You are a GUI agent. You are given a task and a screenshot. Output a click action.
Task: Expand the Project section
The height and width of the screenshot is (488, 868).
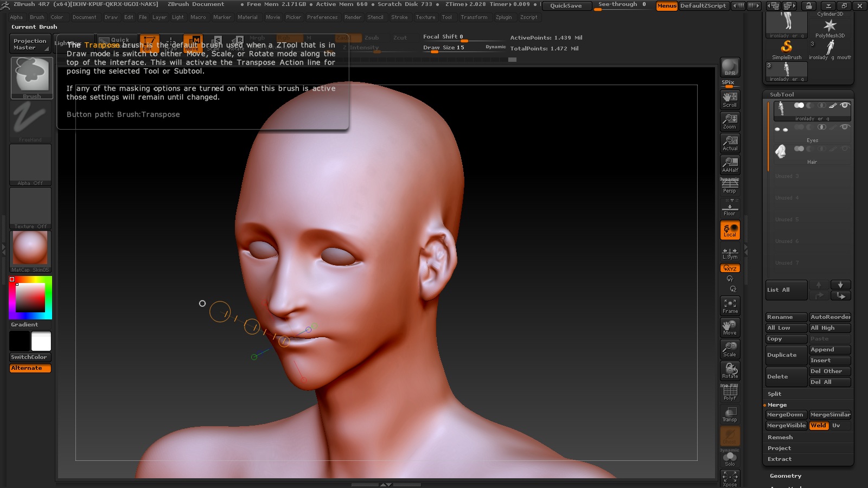(x=779, y=448)
